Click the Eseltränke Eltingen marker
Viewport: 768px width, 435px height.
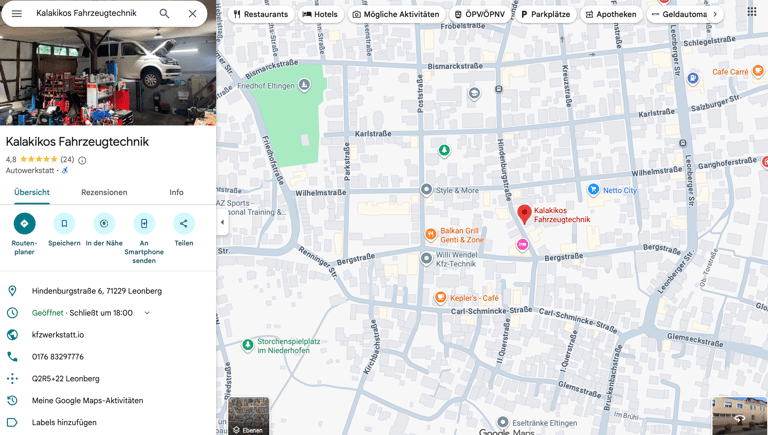[x=503, y=422]
